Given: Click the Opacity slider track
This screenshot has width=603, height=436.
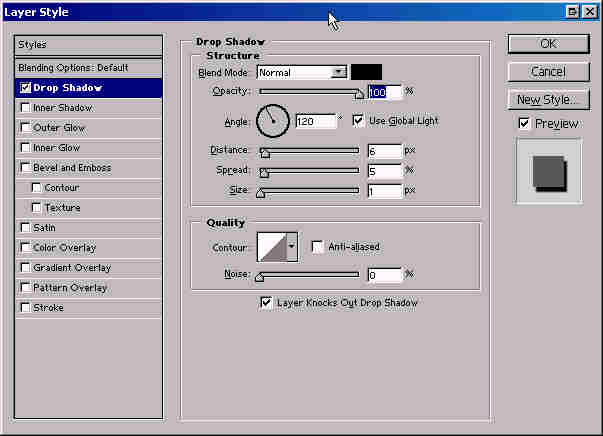Looking at the screenshot, I should [310, 93].
